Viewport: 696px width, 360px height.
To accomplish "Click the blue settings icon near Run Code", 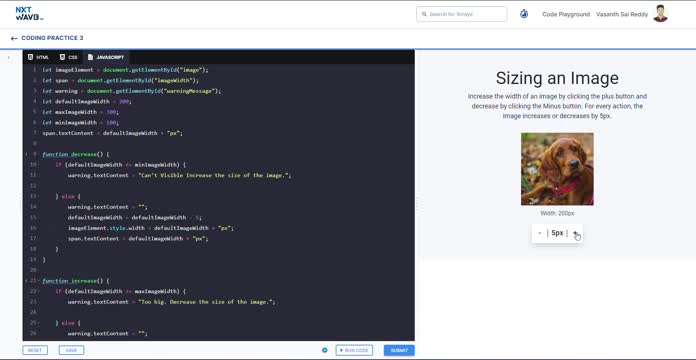I will coord(324,350).
